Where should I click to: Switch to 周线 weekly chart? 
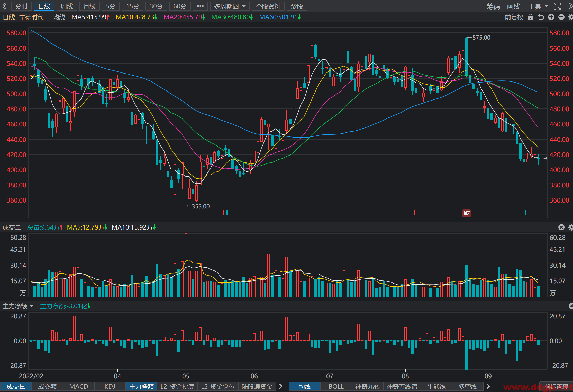[x=67, y=6]
